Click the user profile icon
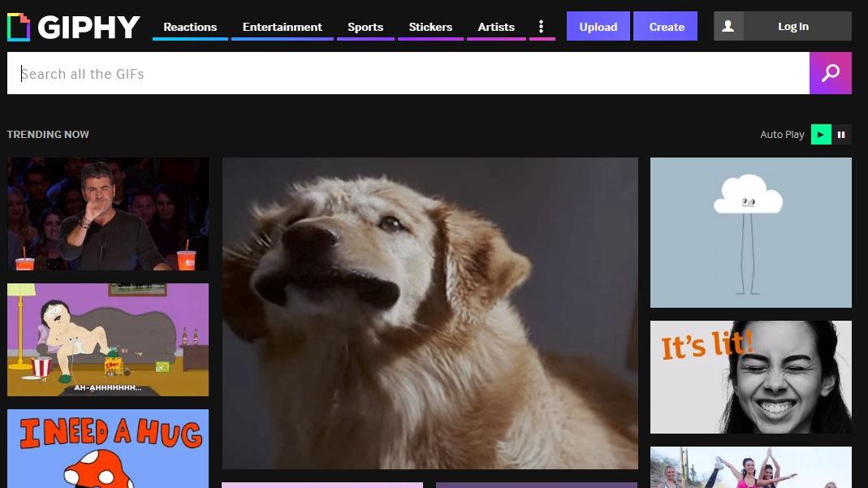The image size is (868, 488). [x=728, y=26]
